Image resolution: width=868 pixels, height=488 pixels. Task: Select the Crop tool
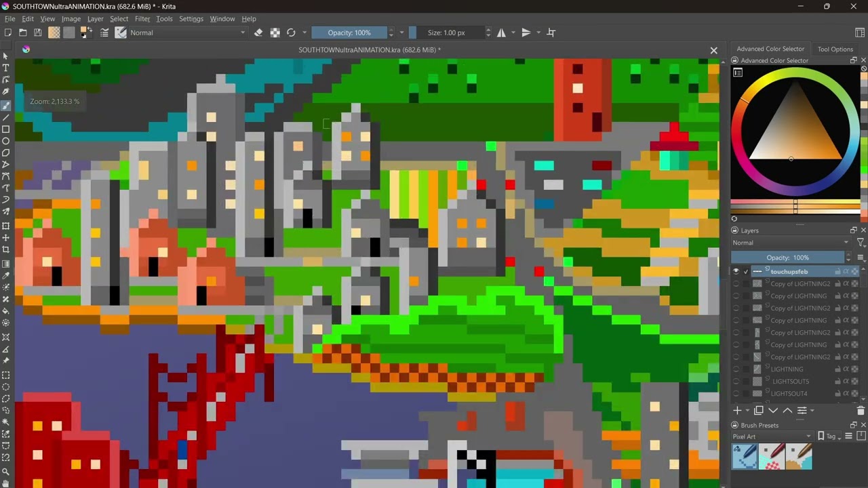click(5, 249)
